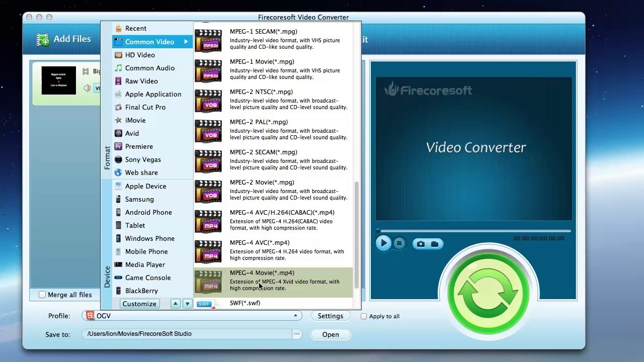Image resolution: width=644 pixels, height=362 pixels.
Task: Expand Common Video submenu arrow
Action: (186, 42)
